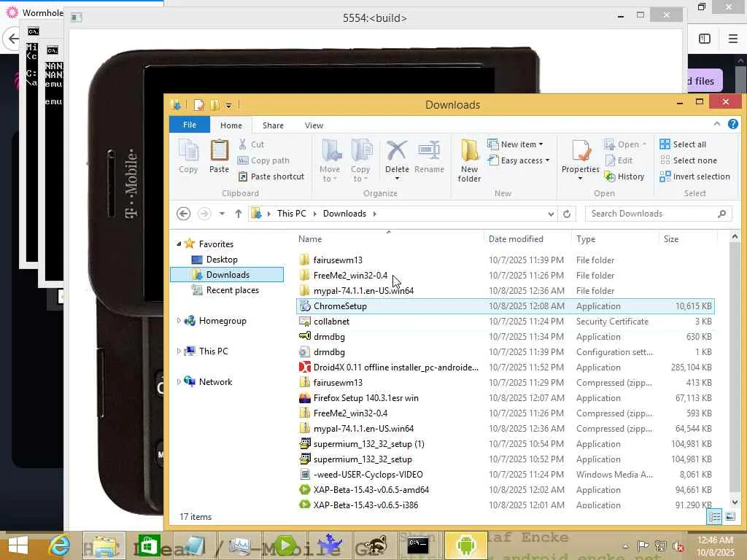Click Copy path in ribbon
This screenshot has width=747, height=560.
point(263,160)
